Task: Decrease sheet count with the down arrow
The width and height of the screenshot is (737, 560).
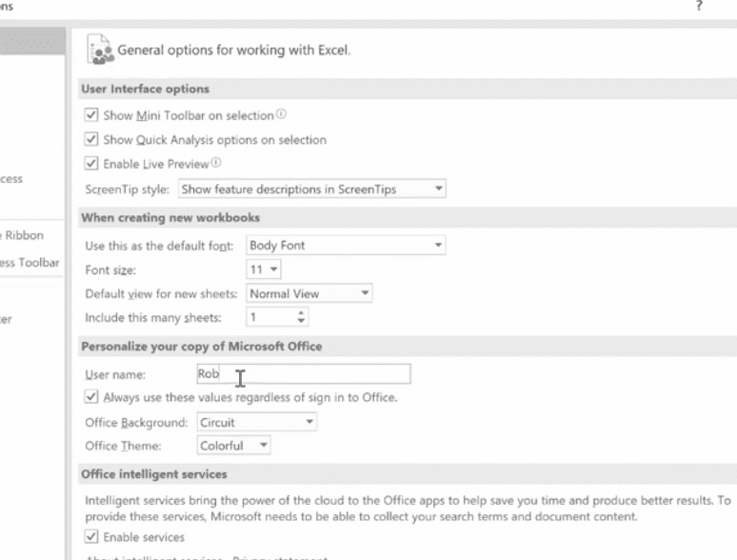Action: click(302, 321)
